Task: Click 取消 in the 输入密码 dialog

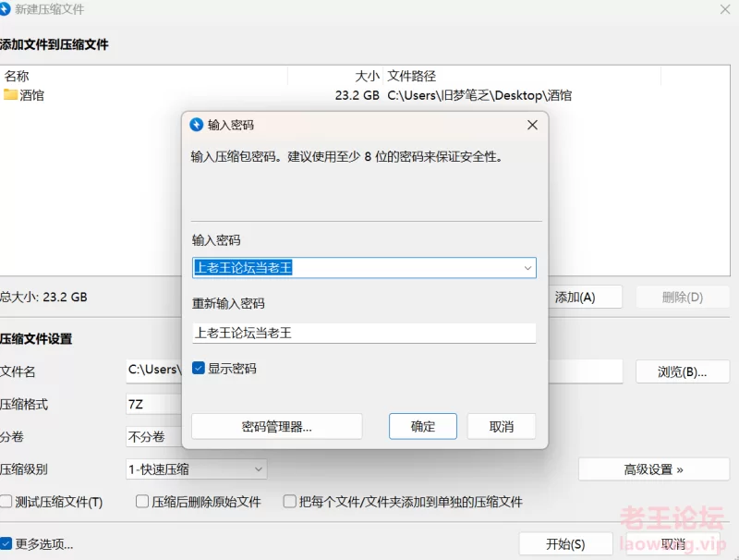Action: tap(502, 427)
